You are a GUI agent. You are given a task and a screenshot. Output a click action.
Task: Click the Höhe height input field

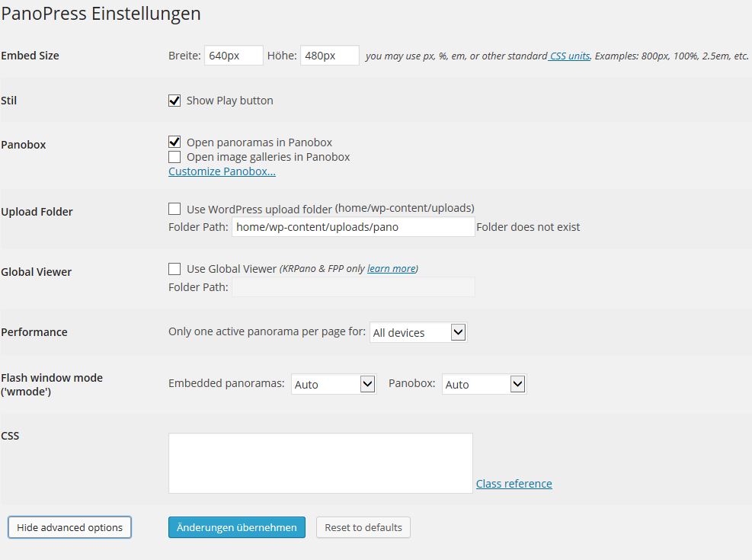coord(329,56)
